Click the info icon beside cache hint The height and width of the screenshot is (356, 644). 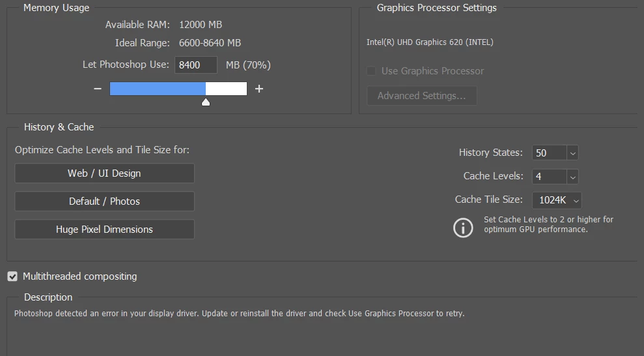(x=463, y=228)
